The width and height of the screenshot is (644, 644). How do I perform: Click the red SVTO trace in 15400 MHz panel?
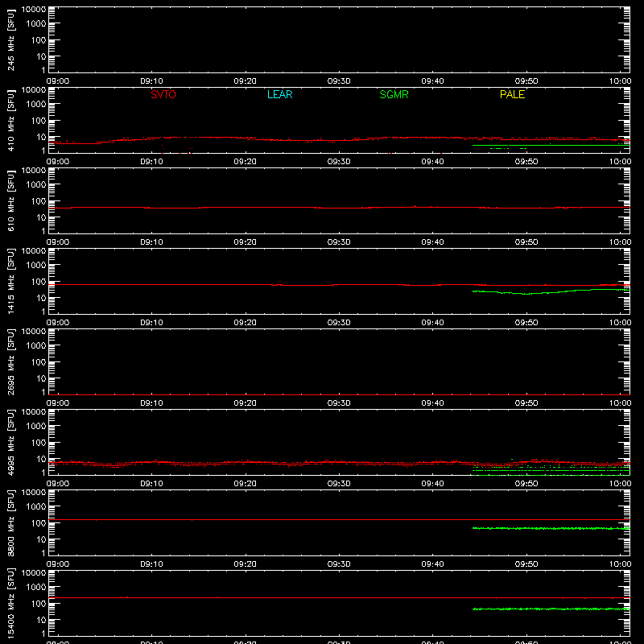coord(339,597)
